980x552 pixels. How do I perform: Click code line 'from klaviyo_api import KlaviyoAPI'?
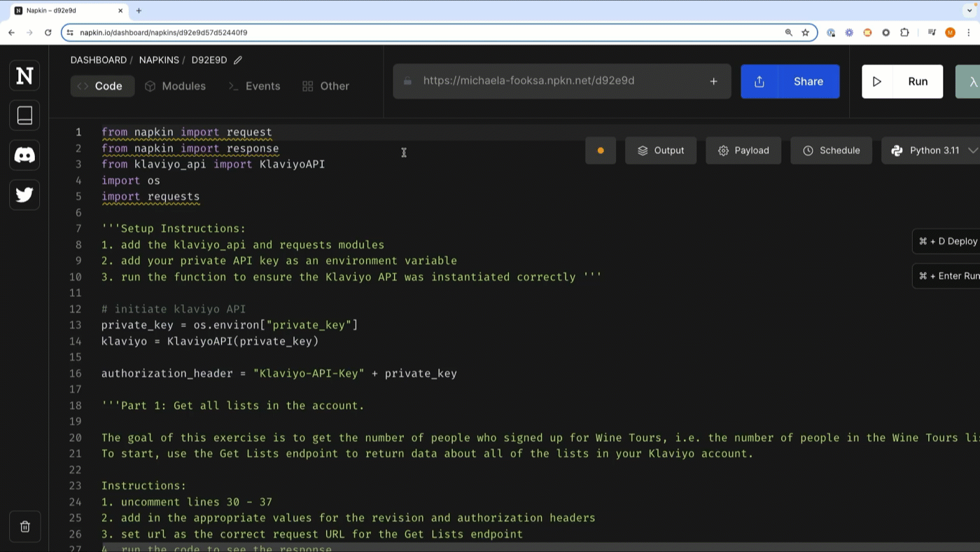pyautogui.click(x=213, y=164)
